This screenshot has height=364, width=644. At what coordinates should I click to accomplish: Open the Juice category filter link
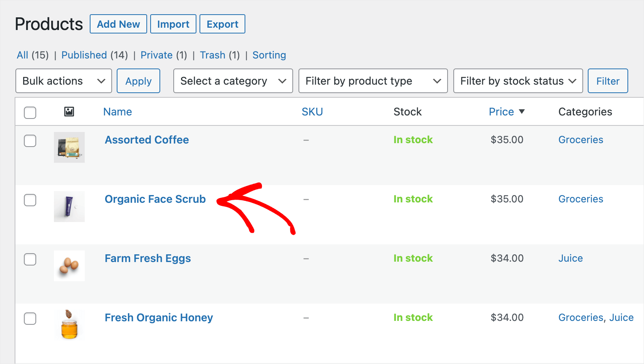(570, 258)
